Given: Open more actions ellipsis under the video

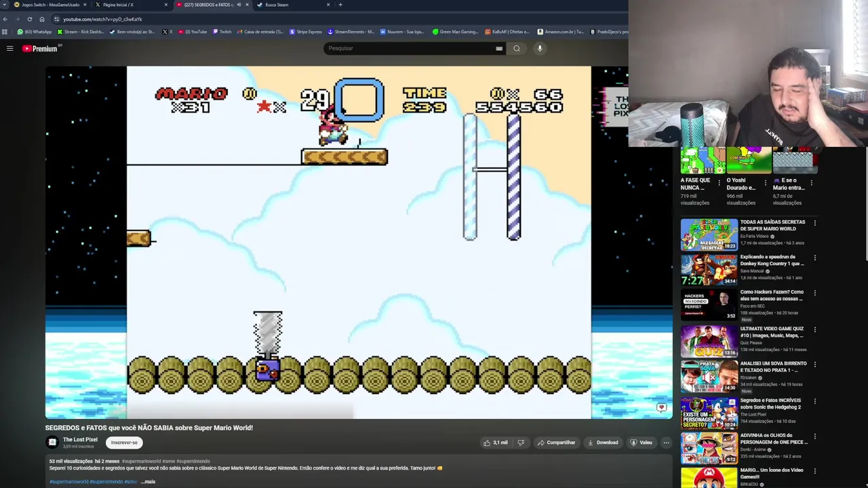Looking at the screenshot, I should coord(666,443).
